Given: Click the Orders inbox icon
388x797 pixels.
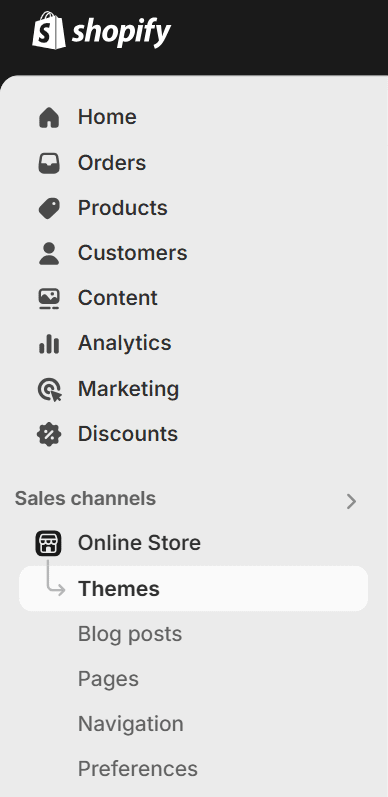Looking at the screenshot, I should [49, 163].
